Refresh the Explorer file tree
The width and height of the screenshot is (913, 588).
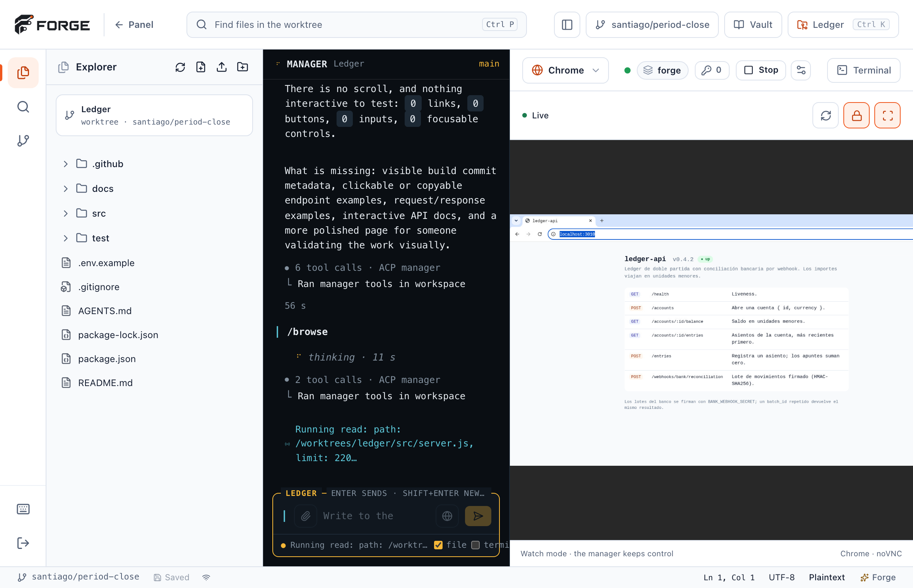click(x=180, y=67)
